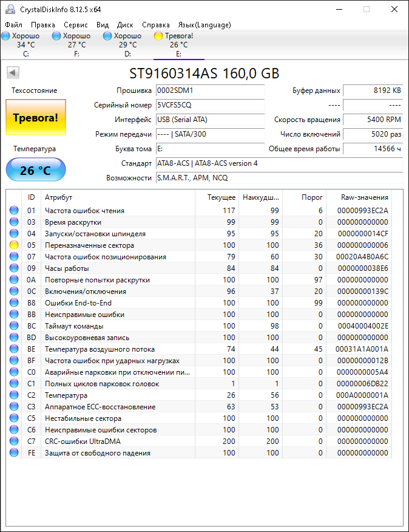The width and height of the screenshot is (409, 532).
Task: Click the blue status orb for drive C:
Action: click(6, 36)
